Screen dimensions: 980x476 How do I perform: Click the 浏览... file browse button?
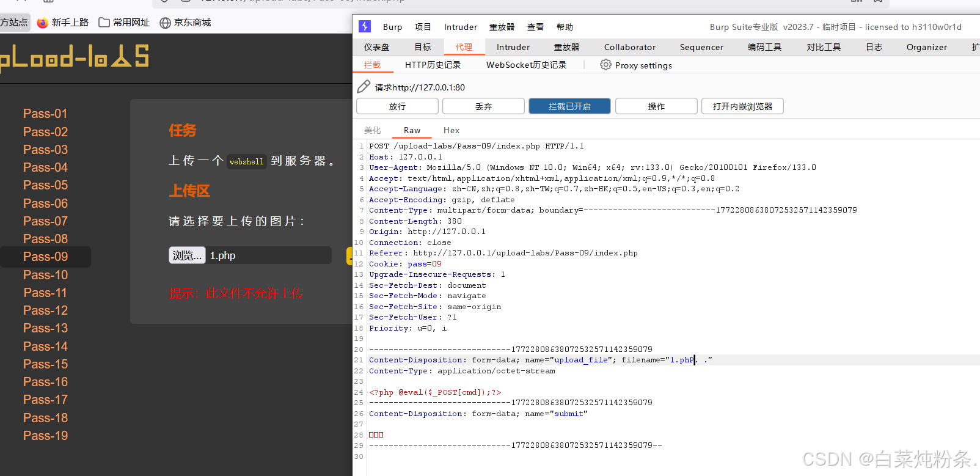coord(187,255)
